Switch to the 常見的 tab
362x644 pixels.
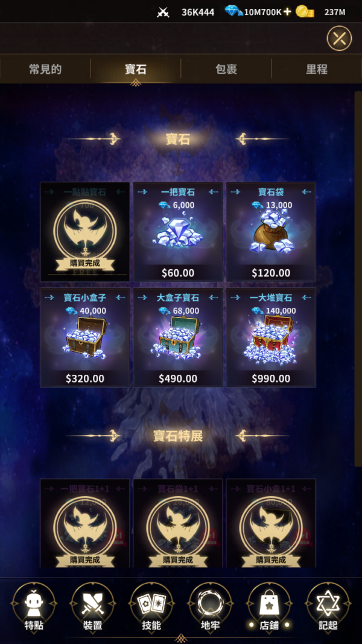(x=45, y=69)
